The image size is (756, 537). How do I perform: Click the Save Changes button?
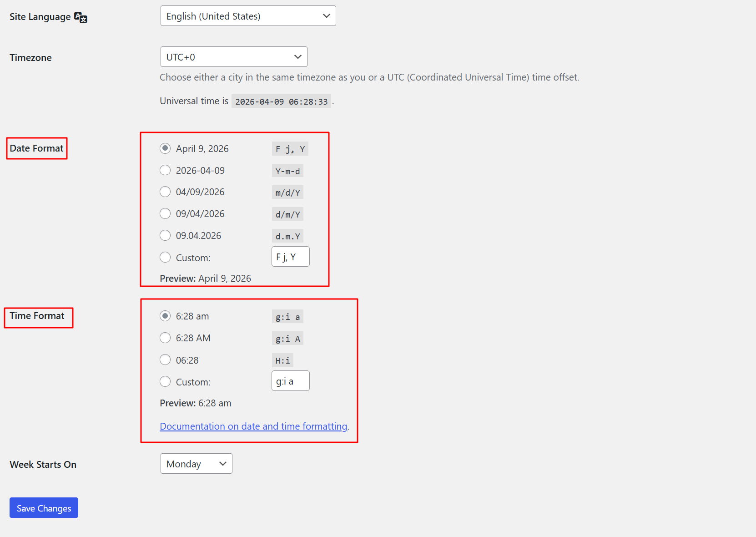(x=44, y=508)
